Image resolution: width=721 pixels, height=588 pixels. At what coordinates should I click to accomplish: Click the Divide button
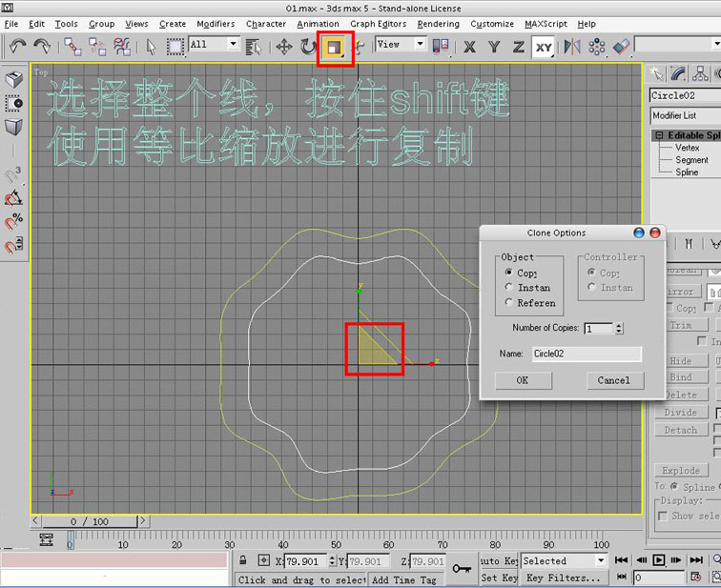tap(681, 412)
